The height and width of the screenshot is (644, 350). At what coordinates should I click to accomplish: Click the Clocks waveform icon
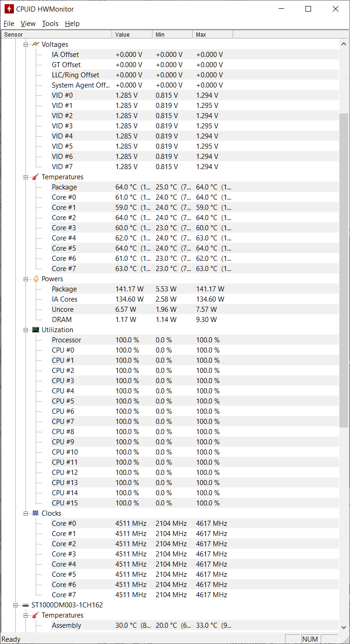coord(36,513)
